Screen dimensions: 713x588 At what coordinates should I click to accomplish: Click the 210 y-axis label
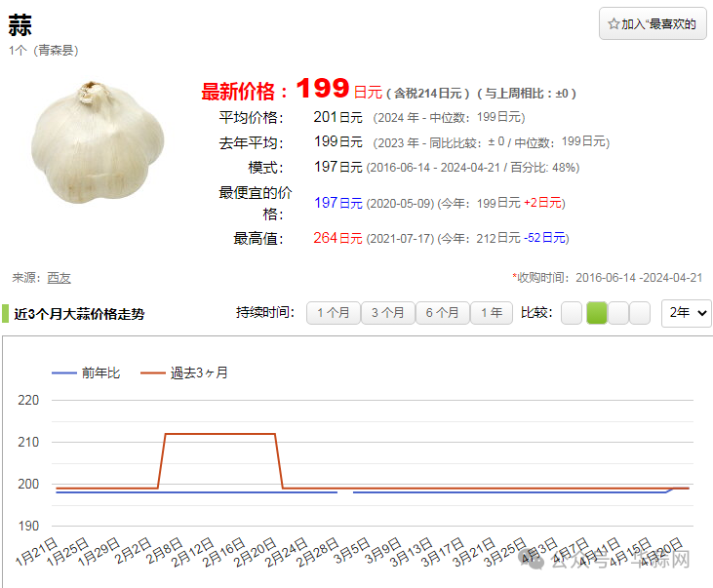pos(28,442)
